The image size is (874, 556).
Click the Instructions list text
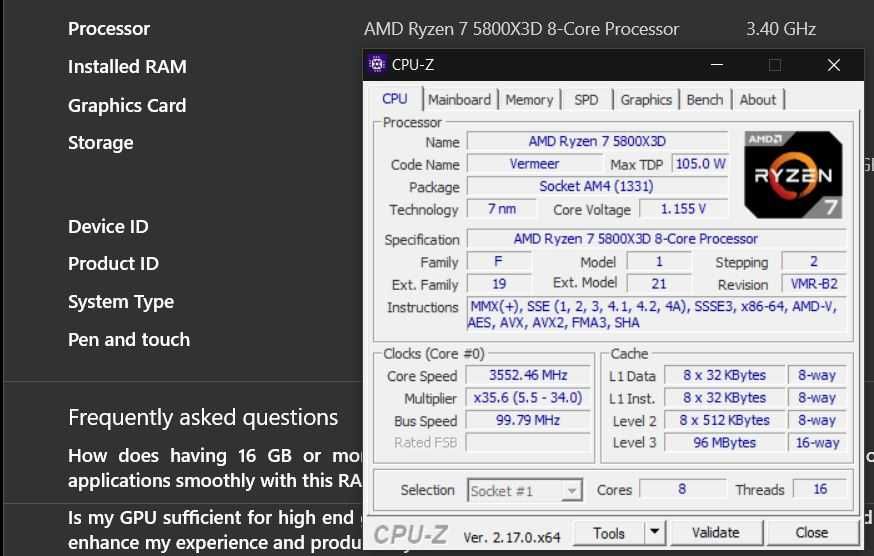657,315
